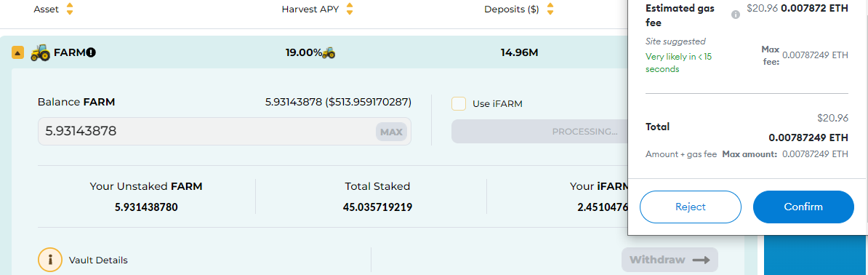
Task: Focus the FARM amount input 5.93143878
Action: click(x=224, y=132)
